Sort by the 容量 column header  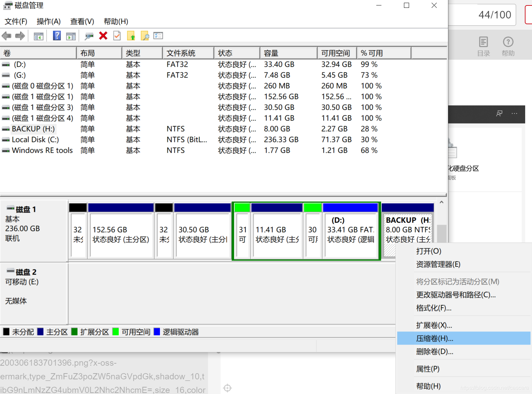click(x=289, y=53)
